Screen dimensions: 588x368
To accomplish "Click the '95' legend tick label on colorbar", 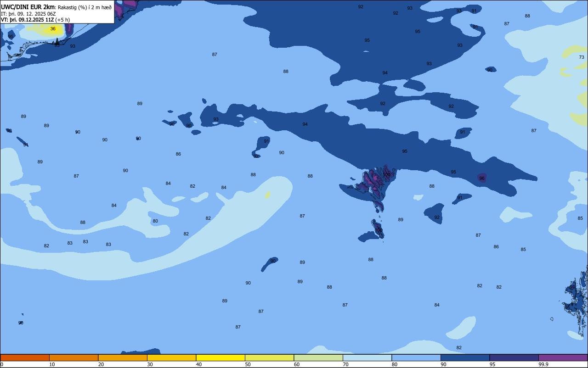I will (x=492, y=364).
